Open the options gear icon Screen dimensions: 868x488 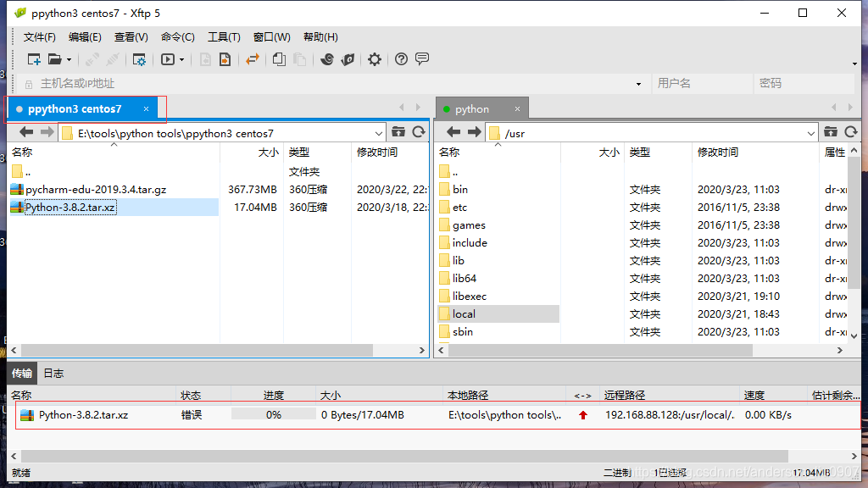[375, 59]
